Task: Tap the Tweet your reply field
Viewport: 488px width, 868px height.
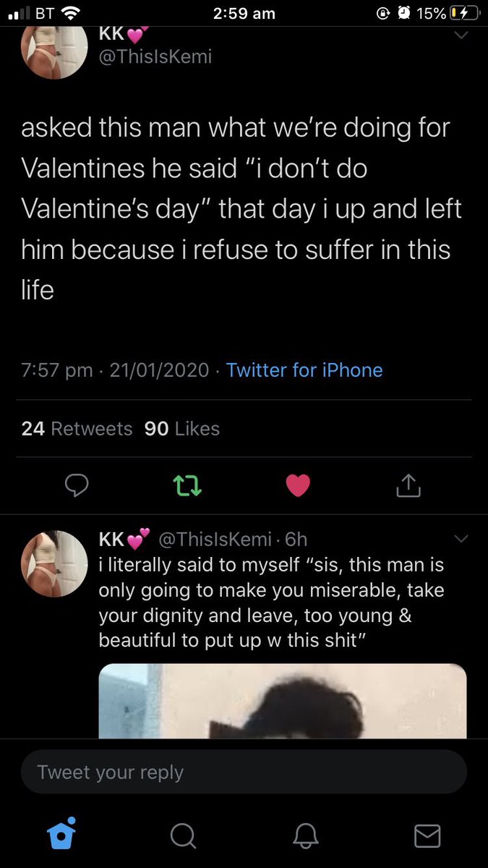Action: [x=244, y=772]
